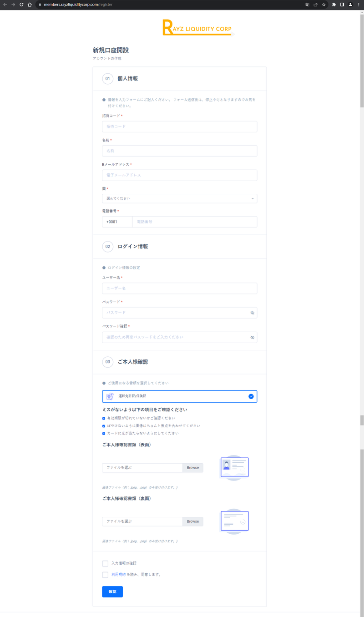This screenshot has height=617, width=364.
Task: Reload the page with refresh icon
Action: pyautogui.click(x=21, y=5)
